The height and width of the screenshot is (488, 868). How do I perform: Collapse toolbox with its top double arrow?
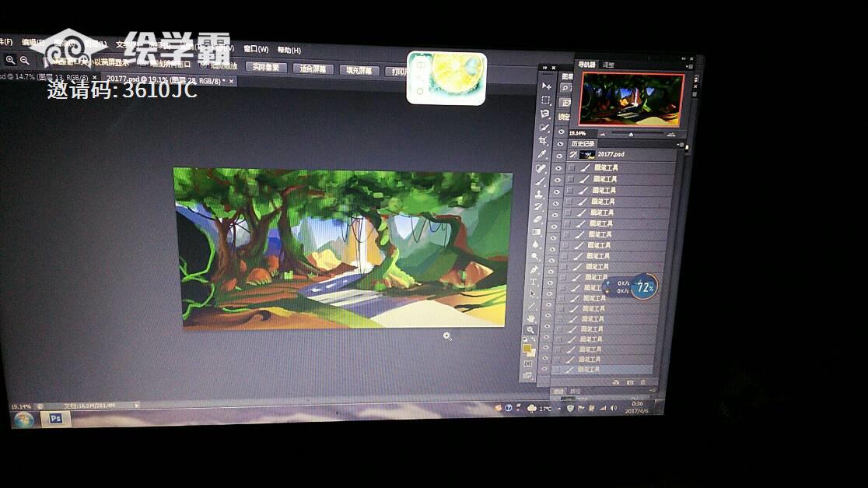544,68
